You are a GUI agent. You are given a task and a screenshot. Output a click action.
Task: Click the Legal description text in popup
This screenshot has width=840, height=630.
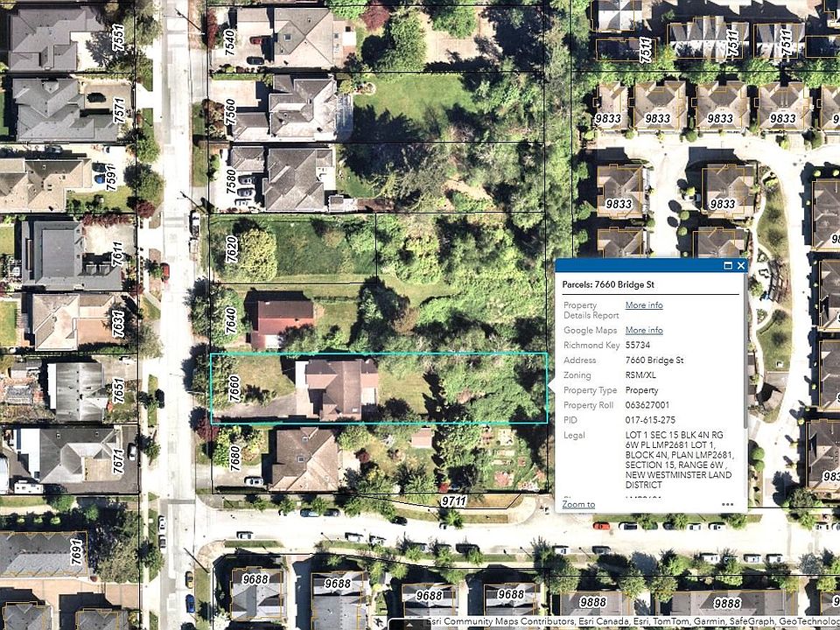679,459
